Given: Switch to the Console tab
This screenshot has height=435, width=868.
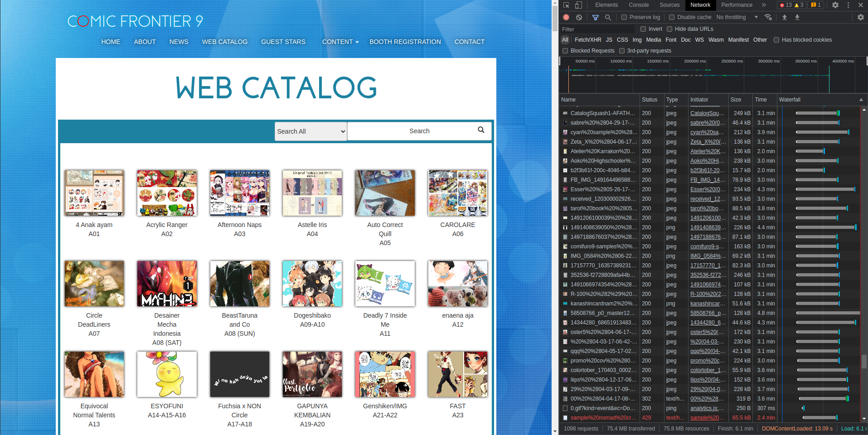Looking at the screenshot, I should tap(638, 5).
